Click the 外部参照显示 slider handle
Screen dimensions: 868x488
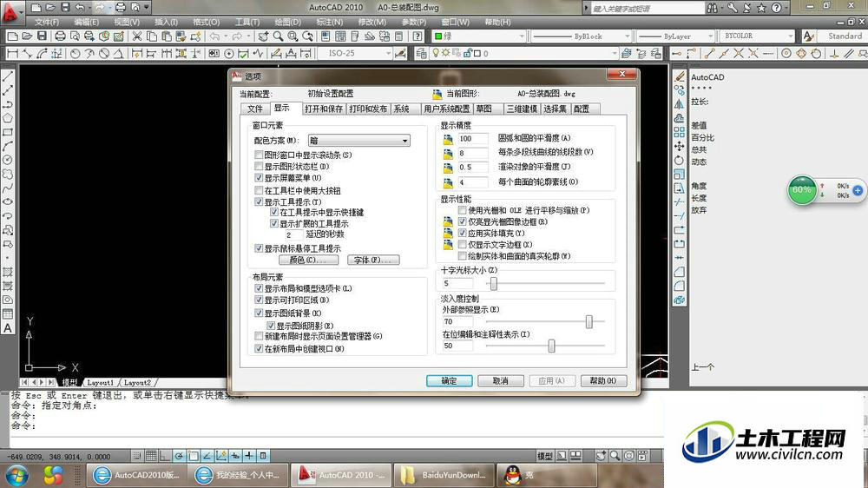pos(589,321)
